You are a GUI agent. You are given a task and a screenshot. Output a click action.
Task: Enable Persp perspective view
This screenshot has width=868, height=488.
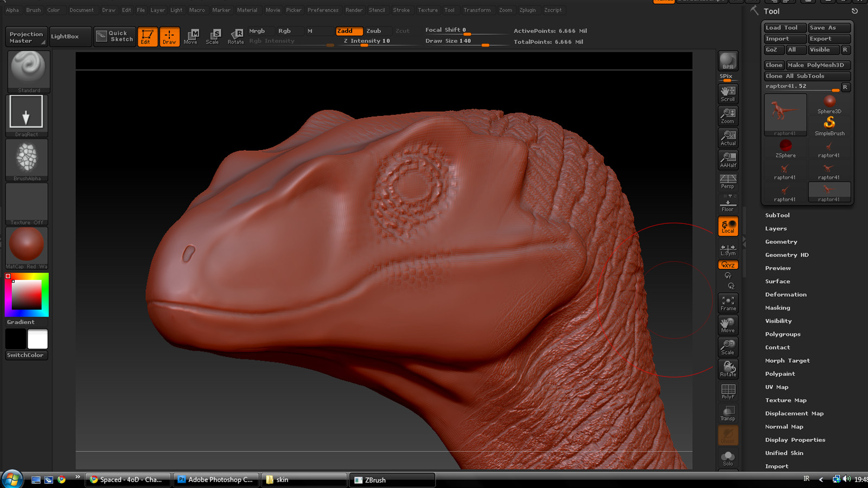(727, 182)
